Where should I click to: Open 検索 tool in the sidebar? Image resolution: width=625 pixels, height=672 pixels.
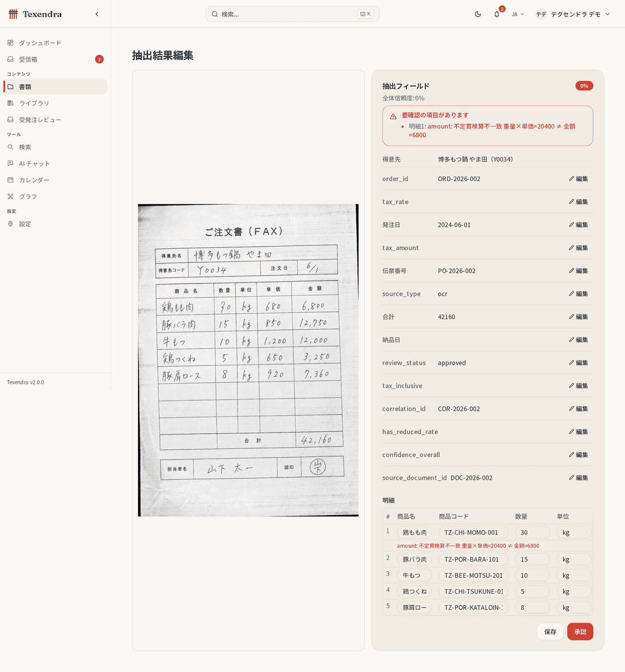coord(55,147)
